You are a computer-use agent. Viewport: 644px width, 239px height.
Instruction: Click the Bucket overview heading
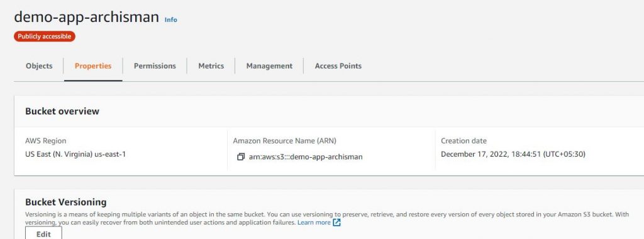coord(62,111)
